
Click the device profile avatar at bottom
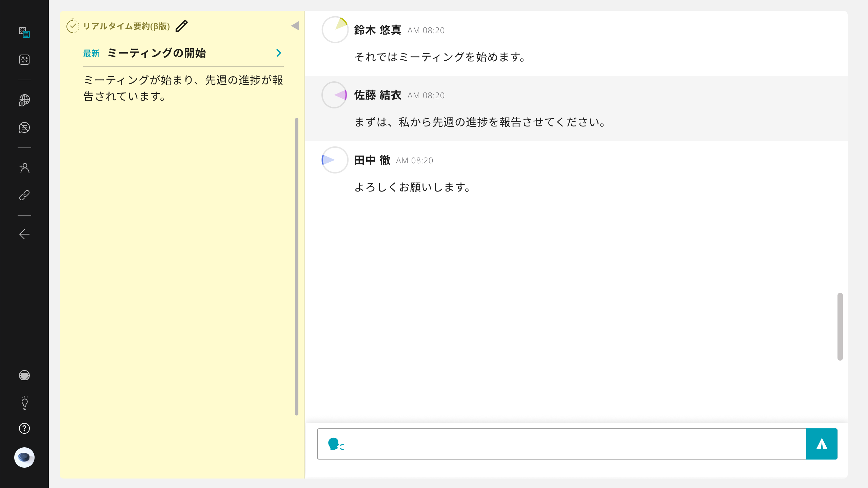tap(24, 457)
